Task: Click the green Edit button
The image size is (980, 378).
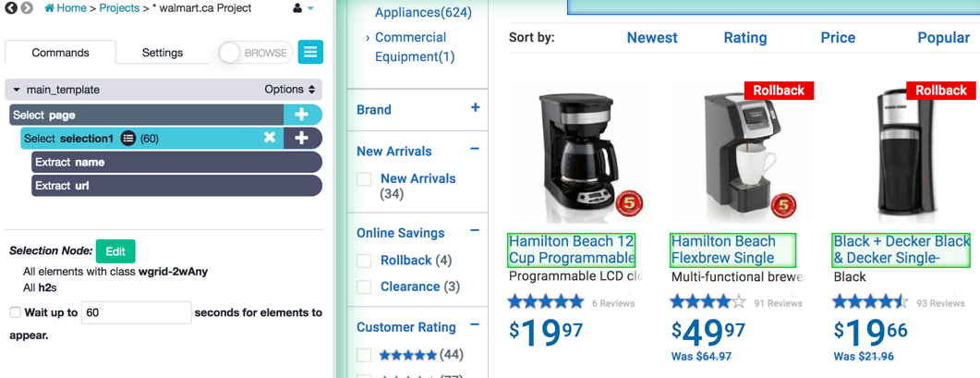Action: [x=115, y=251]
